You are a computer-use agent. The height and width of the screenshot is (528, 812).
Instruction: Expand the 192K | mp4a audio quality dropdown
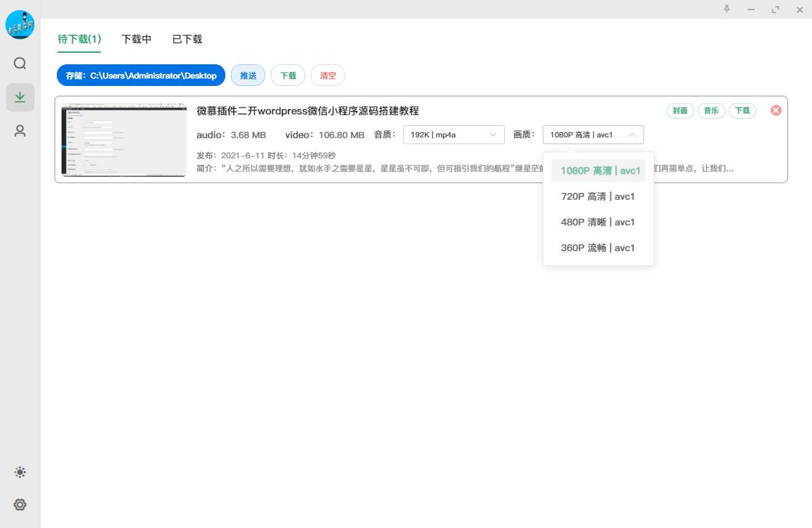(453, 135)
